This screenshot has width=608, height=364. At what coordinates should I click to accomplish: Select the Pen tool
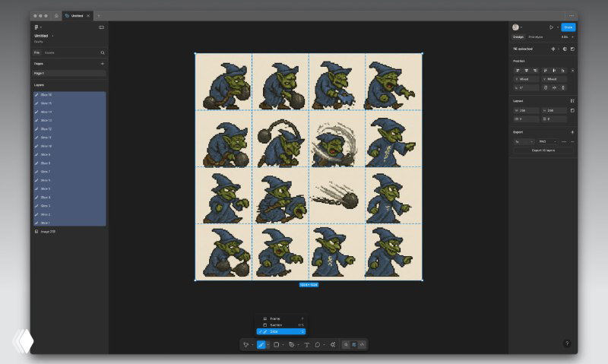point(292,344)
